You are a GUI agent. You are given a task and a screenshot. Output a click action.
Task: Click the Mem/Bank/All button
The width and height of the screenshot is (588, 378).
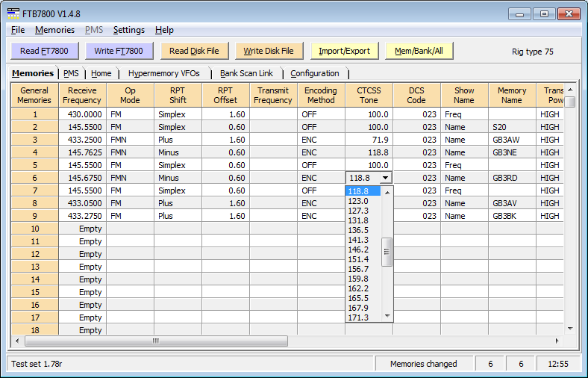click(419, 51)
